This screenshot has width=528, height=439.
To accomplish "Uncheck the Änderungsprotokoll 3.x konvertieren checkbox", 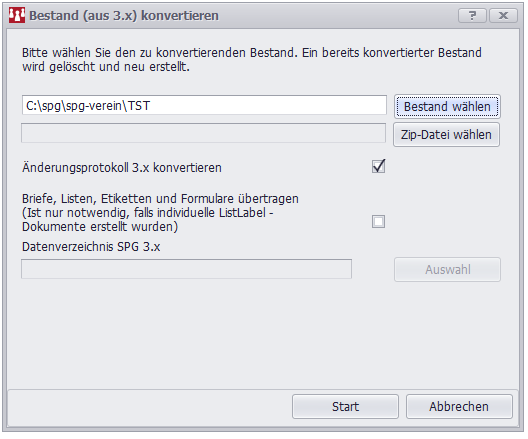I will pos(378,166).
